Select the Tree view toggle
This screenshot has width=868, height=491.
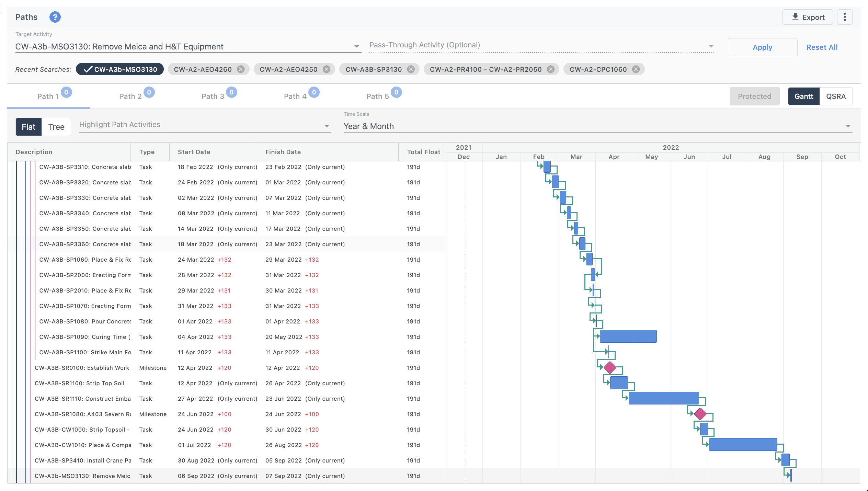pos(56,127)
